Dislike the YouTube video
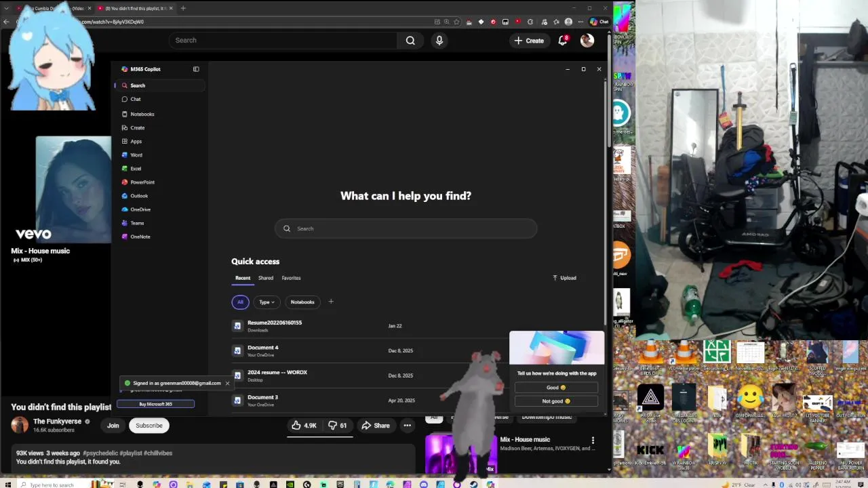This screenshot has width=868, height=488. pyautogui.click(x=338, y=426)
